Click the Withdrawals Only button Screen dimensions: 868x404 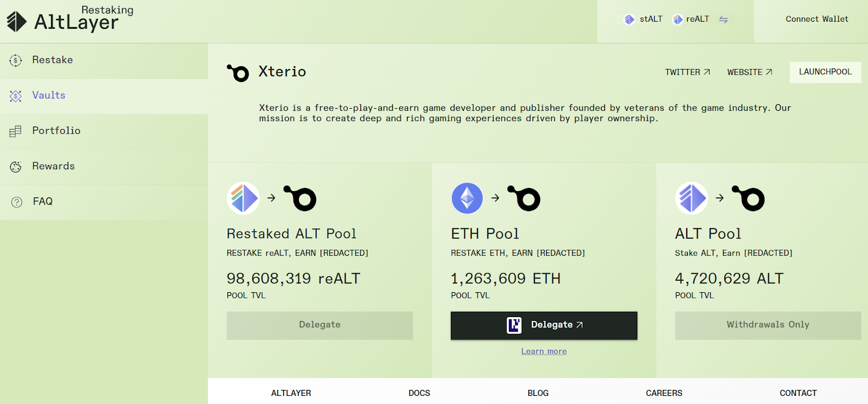768,325
